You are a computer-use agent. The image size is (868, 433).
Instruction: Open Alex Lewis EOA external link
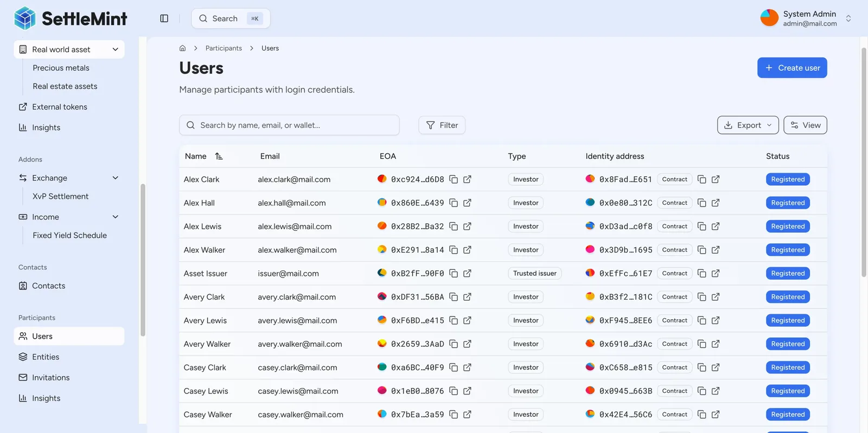pyautogui.click(x=467, y=227)
